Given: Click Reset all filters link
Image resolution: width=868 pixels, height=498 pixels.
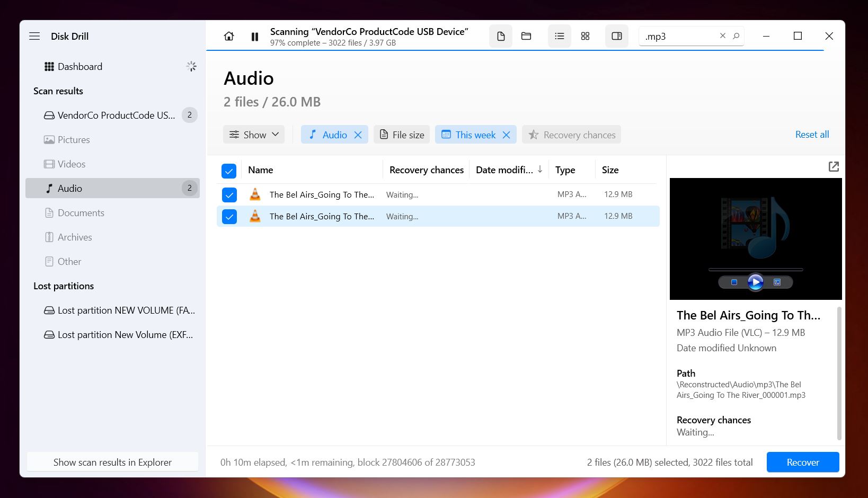Looking at the screenshot, I should (812, 135).
